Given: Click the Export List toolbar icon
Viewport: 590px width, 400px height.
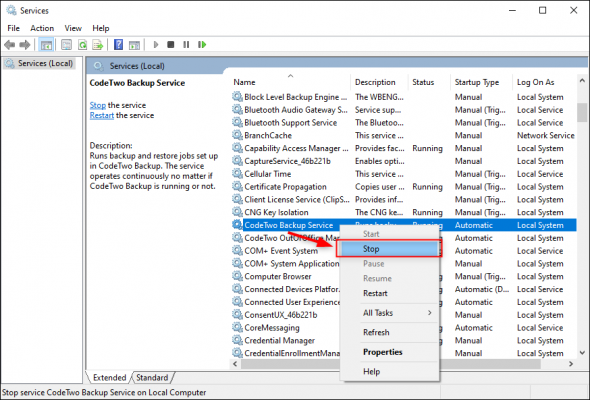Looking at the screenshot, I should [x=98, y=45].
